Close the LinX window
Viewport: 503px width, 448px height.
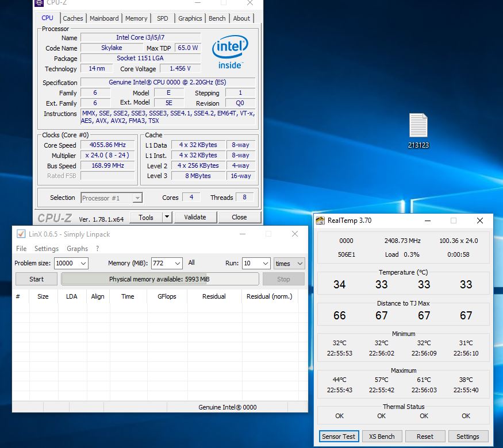pos(295,234)
